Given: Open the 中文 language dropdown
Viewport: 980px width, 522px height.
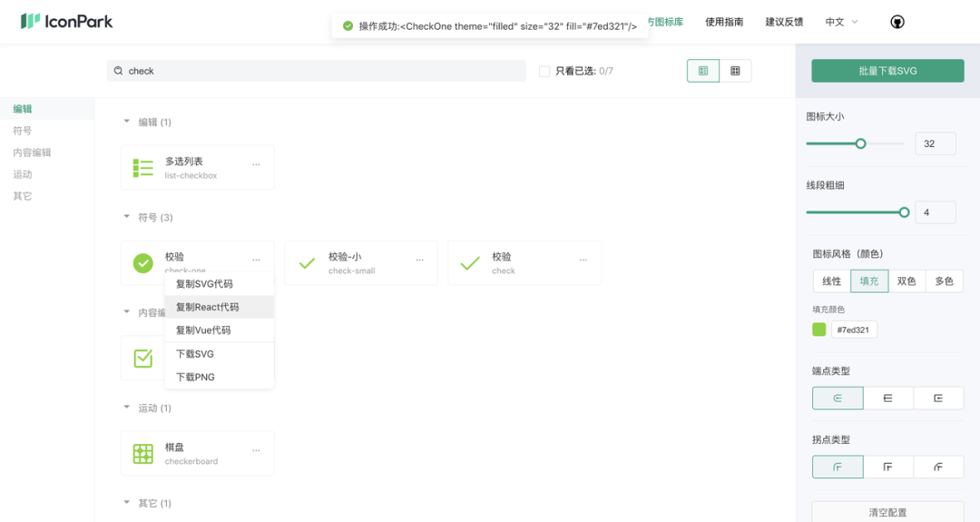Looking at the screenshot, I should (x=841, y=22).
